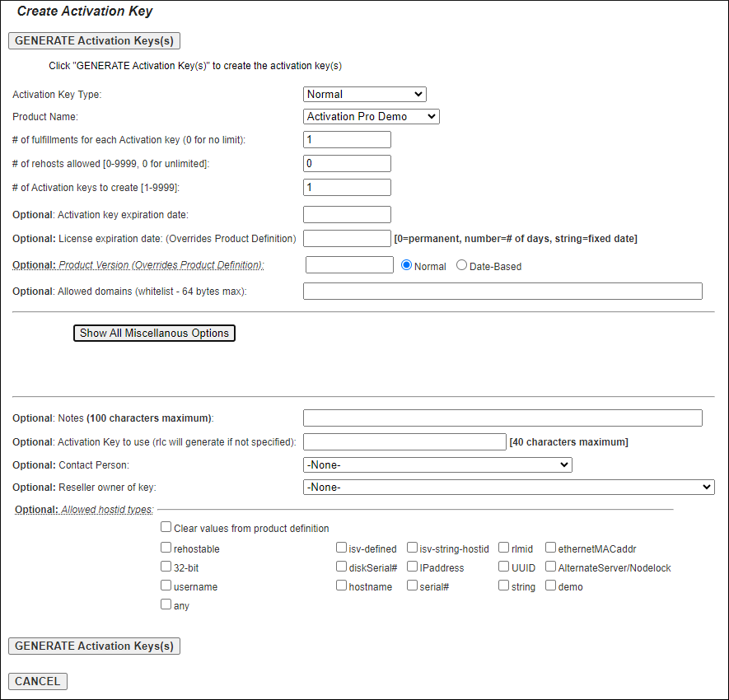The image size is (729, 700).
Task: Check Clear values from product definition
Action: pos(166,526)
